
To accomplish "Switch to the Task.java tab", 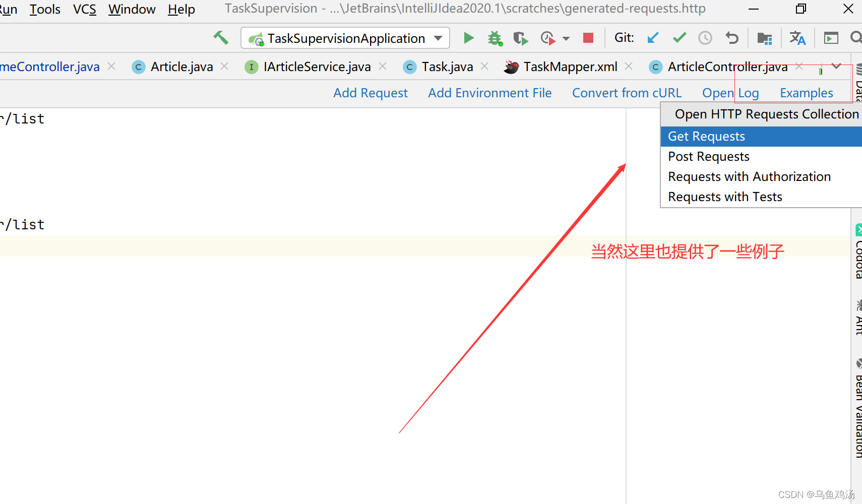I will 439,67.
